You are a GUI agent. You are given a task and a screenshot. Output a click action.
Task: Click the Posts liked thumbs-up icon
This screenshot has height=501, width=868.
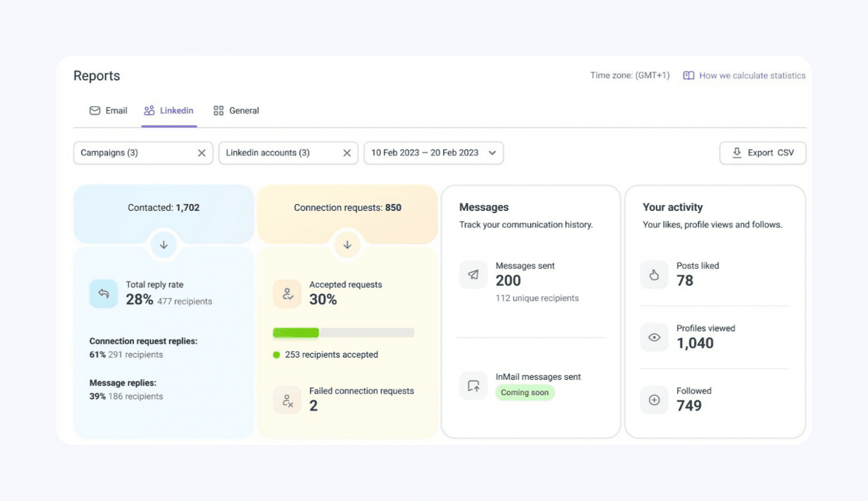654,275
